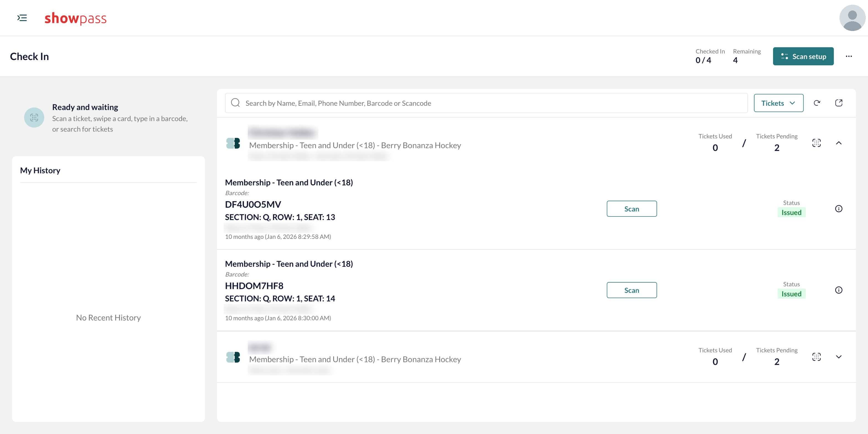Click the Checked In 0 / 4 counter
This screenshot has width=868, height=434.
(x=710, y=56)
